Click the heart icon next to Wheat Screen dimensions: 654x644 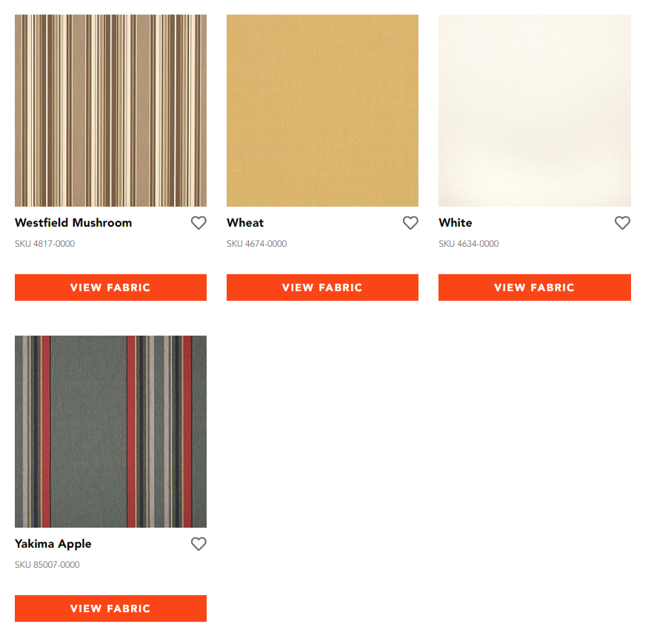pyautogui.click(x=410, y=223)
